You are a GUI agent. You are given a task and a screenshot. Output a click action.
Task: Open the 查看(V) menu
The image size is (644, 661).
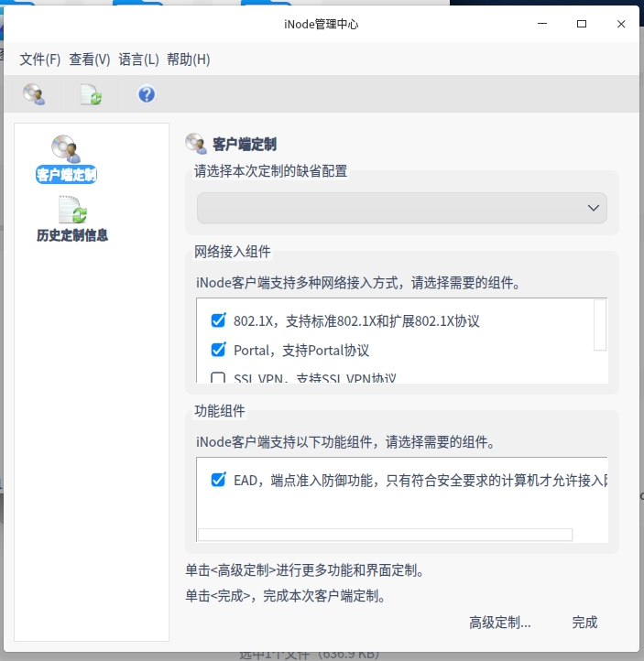tap(90, 60)
